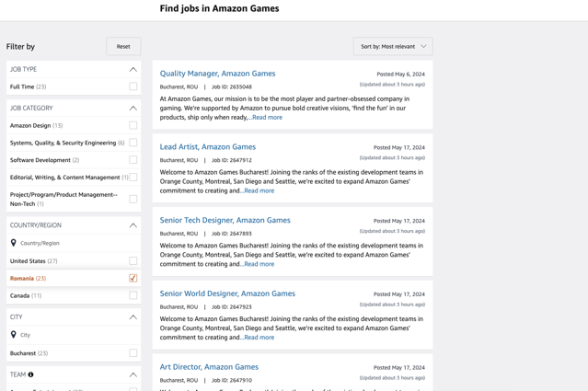
Task: Click Job ID: 2635048 text
Action: click(x=232, y=87)
